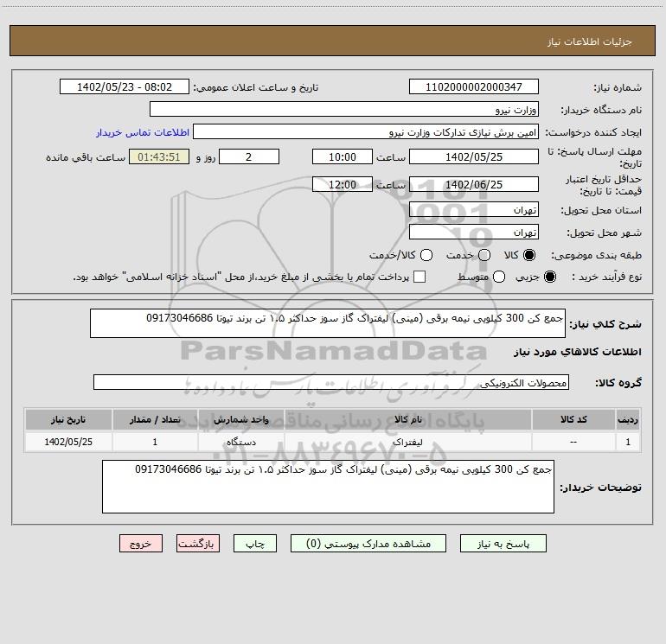Click the response deadline date 1402/05/25 field
The height and width of the screenshot is (644, 666).
[x=474, y=156]
